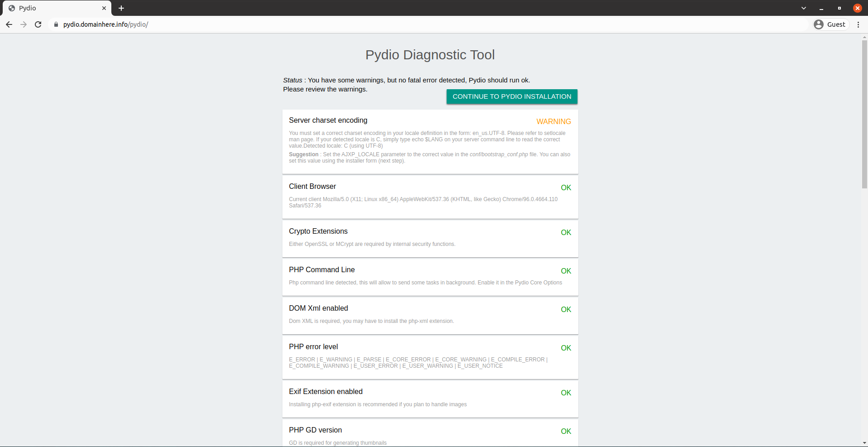Click the OpenSSL or MCrypt description

pos(372,244)
